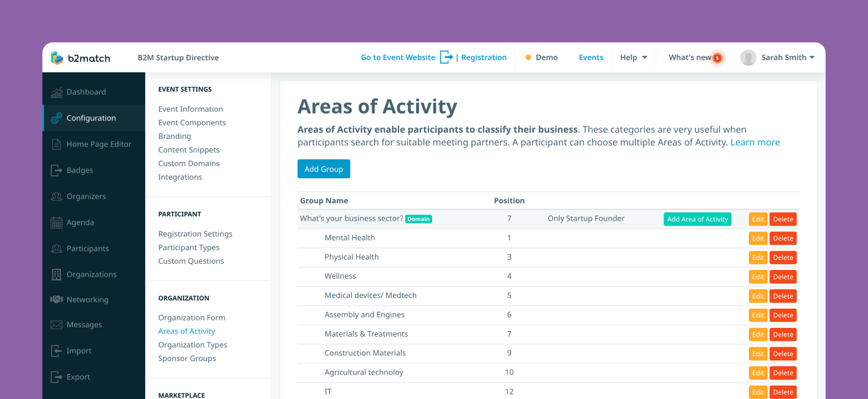Delete the What's your business sector group
This screenshot has height=399, width=868.
point(783,219)
